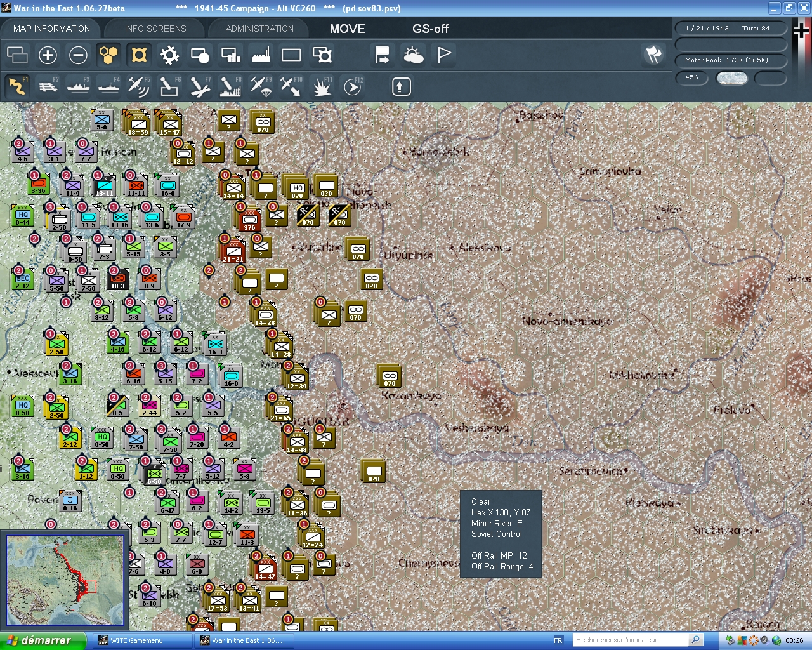
Task: Click the rectangle with circle icon
Action: pos(200,55)
